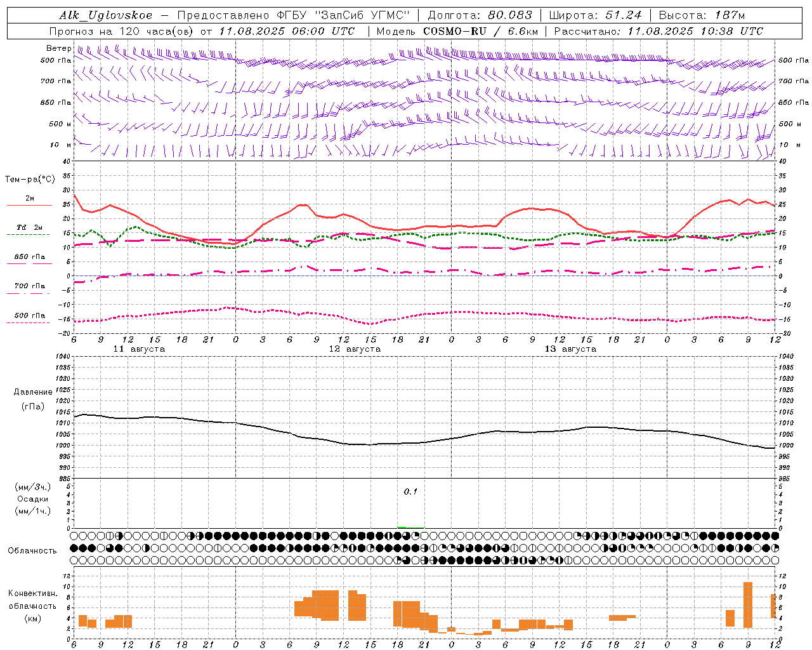
Task: Click the Td 2м dew point legend entry
Action: (x=30, y=227)
